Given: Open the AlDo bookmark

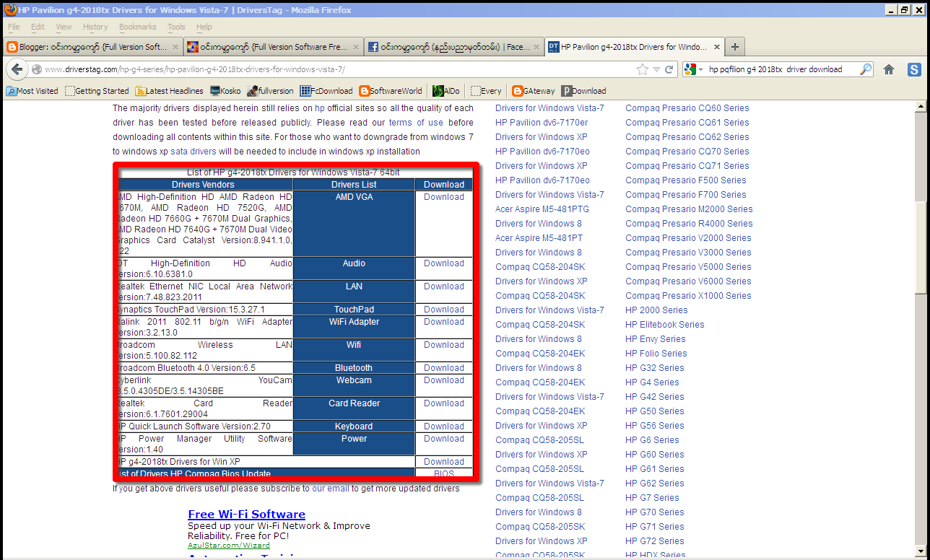Looking at the screenshot, I should coord(446,91).
